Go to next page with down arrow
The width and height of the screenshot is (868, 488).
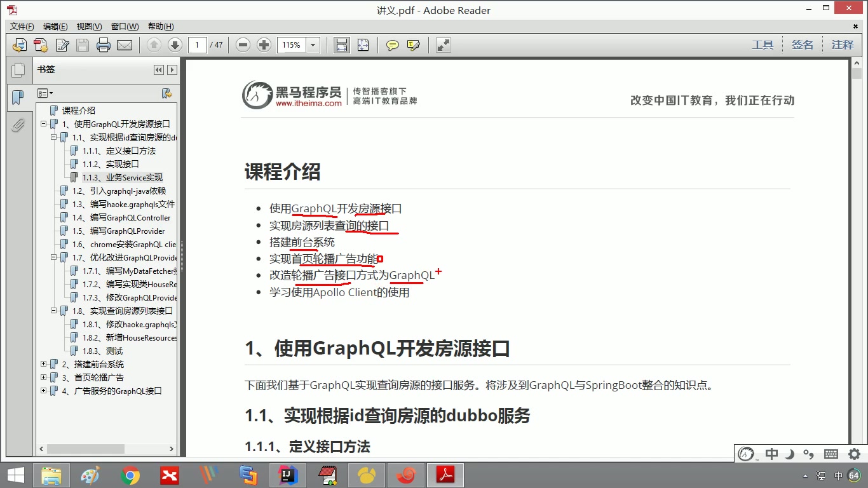175,45
